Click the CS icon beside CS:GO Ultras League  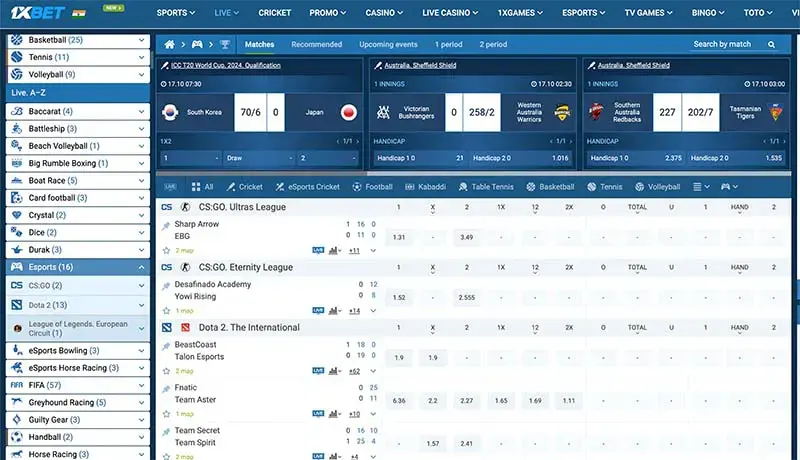[166, 207]
